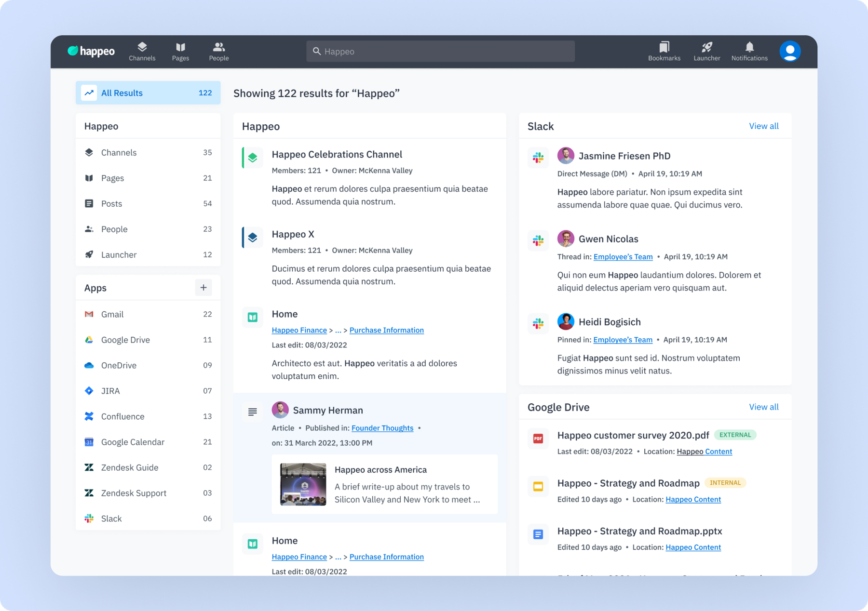Click Slack icon beside Jasmine Friesen PhD

538,158
